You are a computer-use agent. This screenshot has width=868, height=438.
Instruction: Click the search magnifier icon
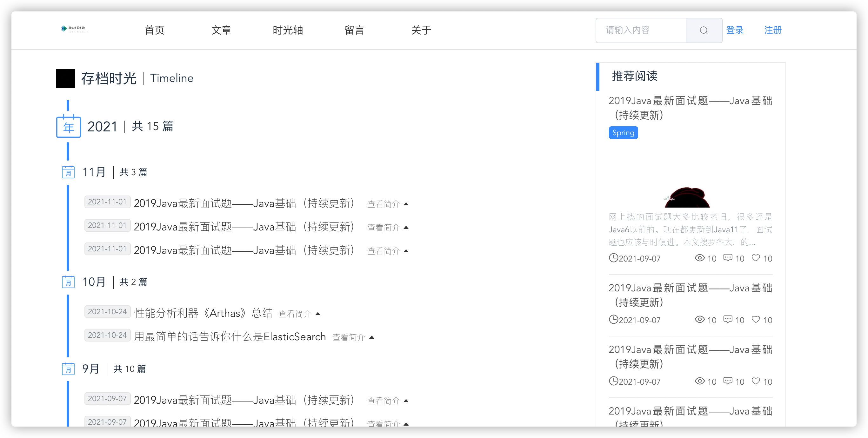point(704,30)
